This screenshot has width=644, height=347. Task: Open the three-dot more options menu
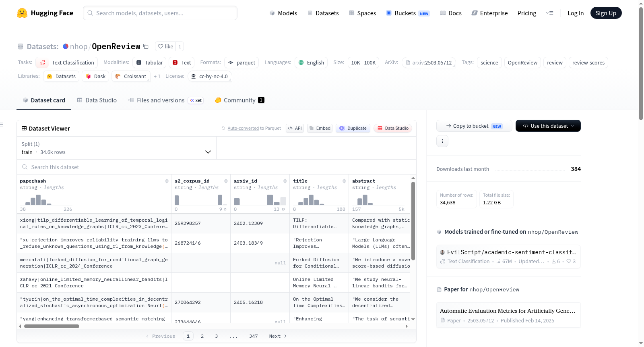click(442, 141)
